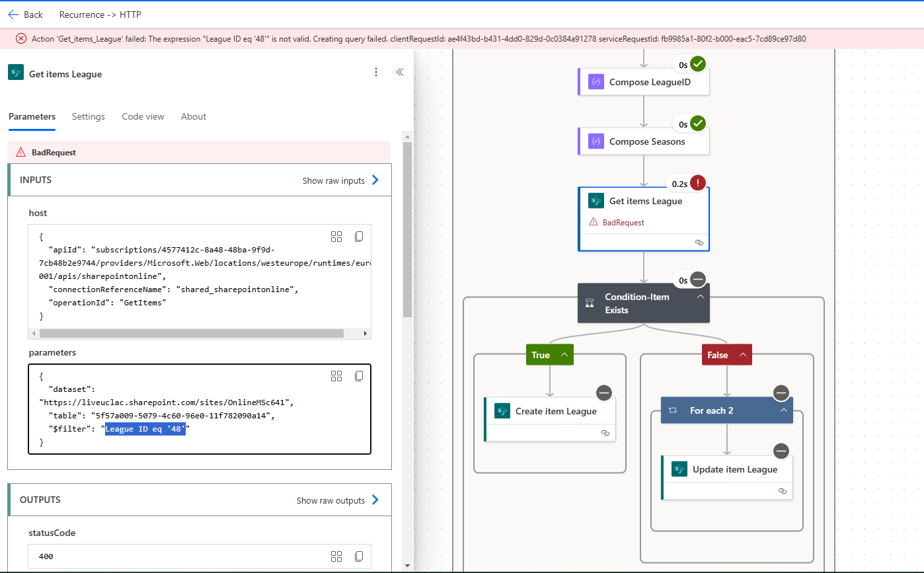
Task: Click the Recurrence -> HTTP flow title
Action: coord(100,15)
